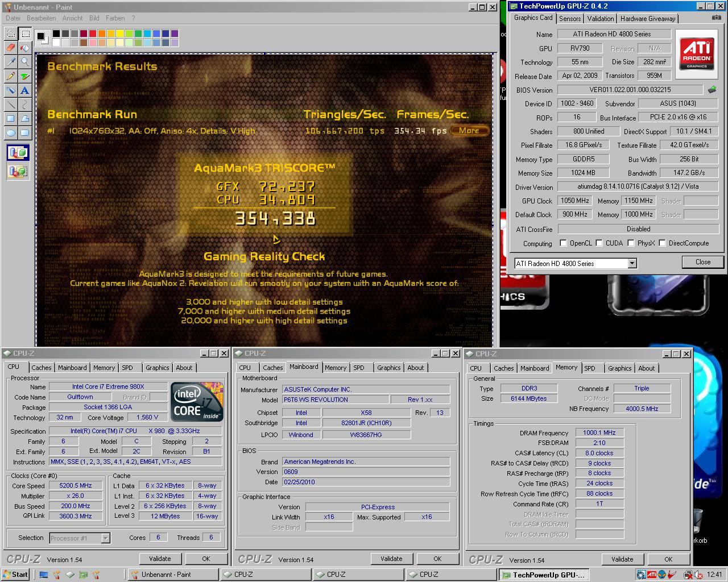Select the yellow color swatch in Paint palette
The image size is (728, 582).
click(120, 34)
